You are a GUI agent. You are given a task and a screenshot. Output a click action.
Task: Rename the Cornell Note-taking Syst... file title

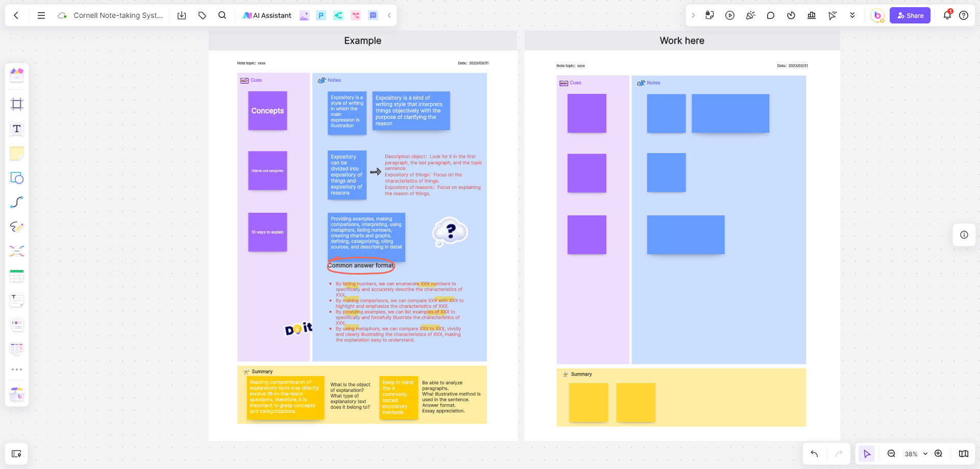tap(118, 15)
